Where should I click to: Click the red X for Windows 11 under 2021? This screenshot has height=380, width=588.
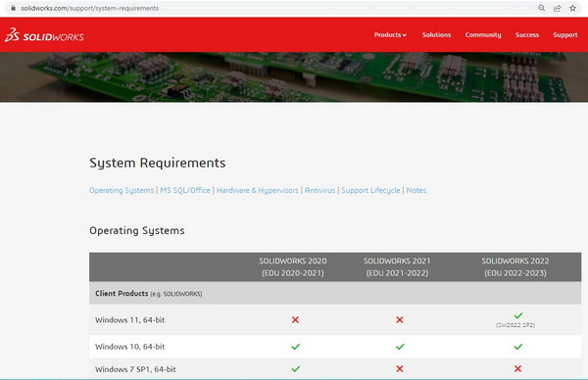[400, 319]
